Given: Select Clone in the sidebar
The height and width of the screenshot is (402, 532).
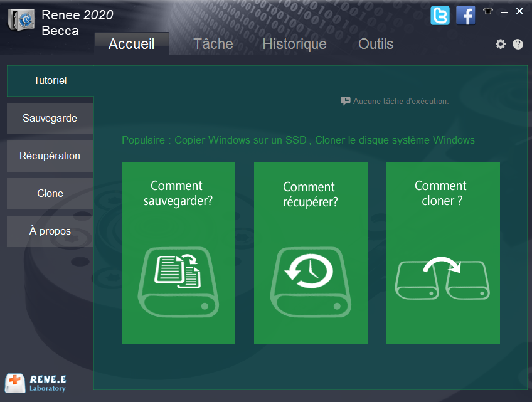Looking at the screenshot, I should (50, 194).
